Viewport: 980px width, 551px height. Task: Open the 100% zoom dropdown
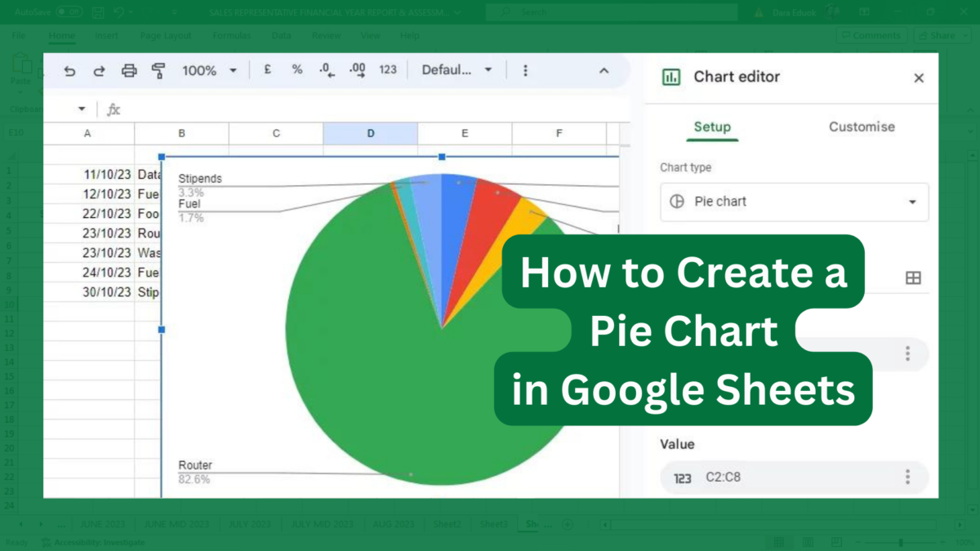209,70
